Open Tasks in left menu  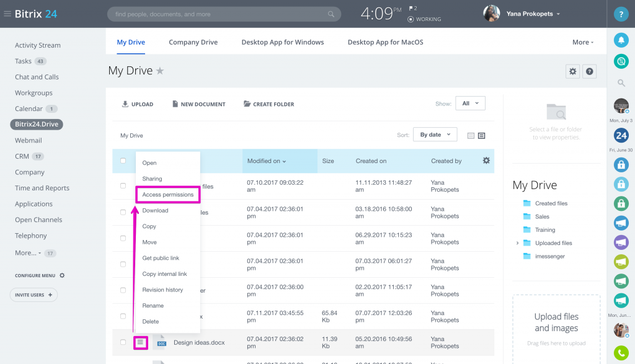[x=23, y=61]
